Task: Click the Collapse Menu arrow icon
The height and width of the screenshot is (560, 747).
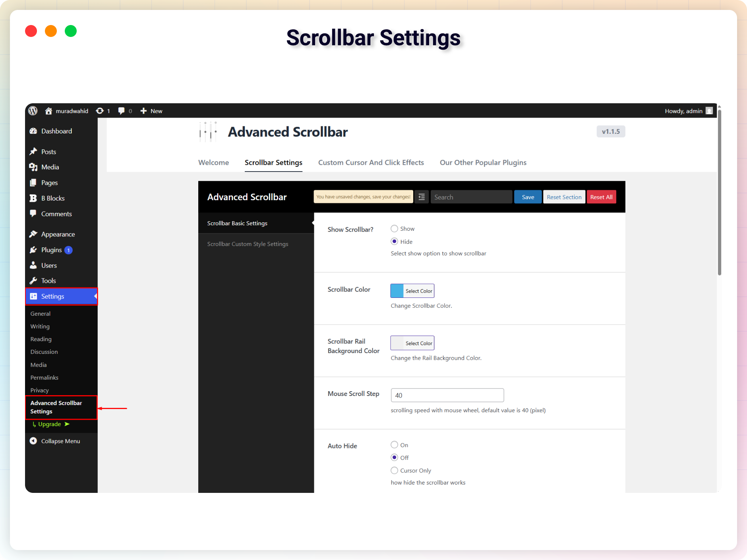Action: tap(33, 441)
